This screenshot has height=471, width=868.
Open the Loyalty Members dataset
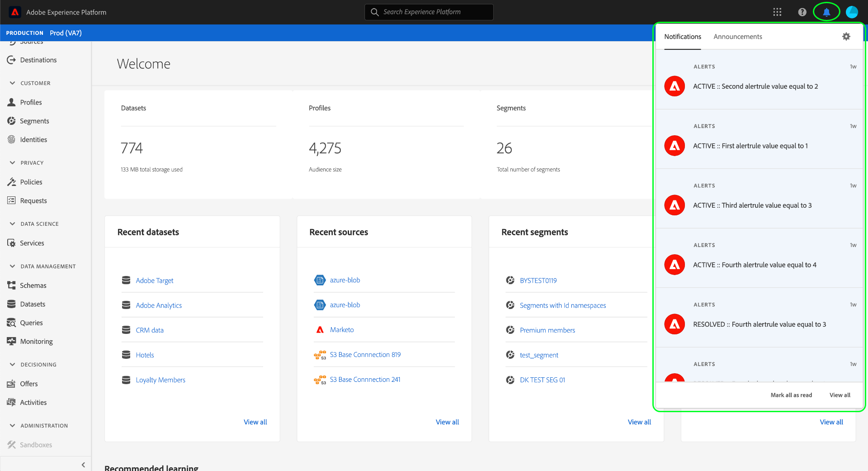160,380
